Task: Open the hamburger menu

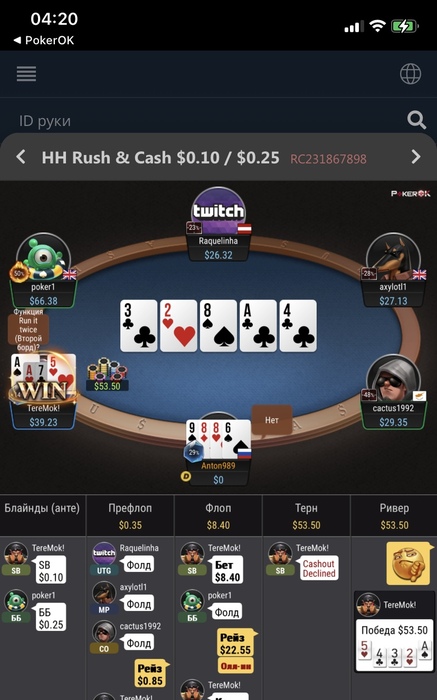Action: (x=26, y=74)
